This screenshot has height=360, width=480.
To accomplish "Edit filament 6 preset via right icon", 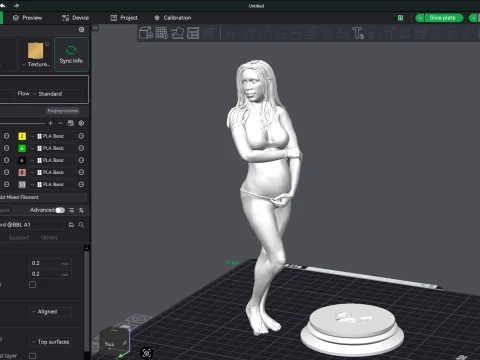I will (81, 160).
